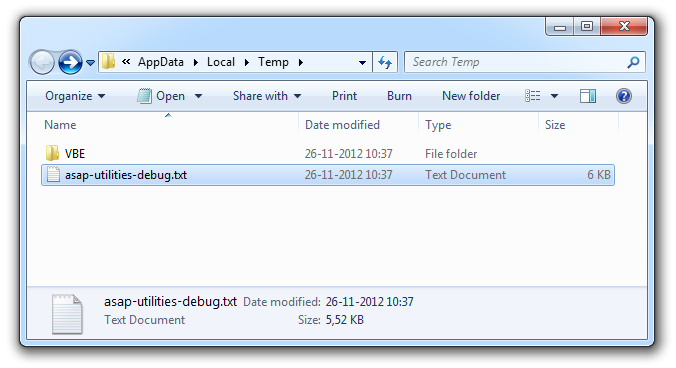Click the large document thumbnail in details pane
The width and height of the screenshot is (676, 368).
[67, 314]
